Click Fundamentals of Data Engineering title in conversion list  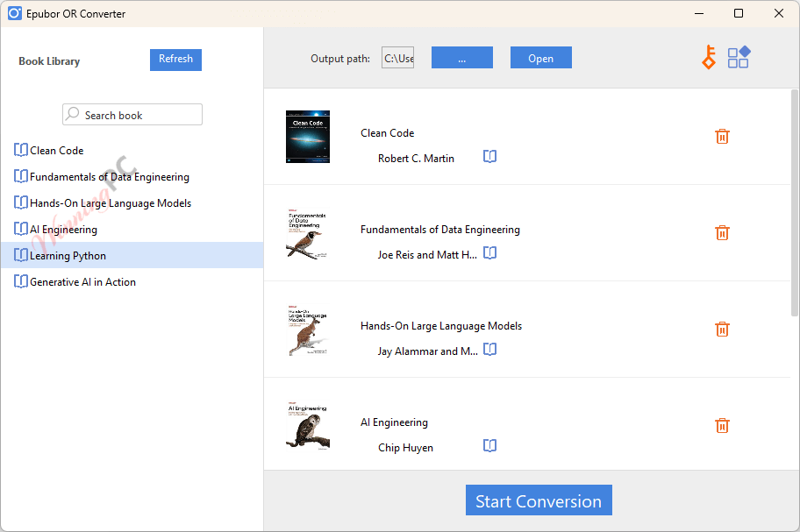439,230
